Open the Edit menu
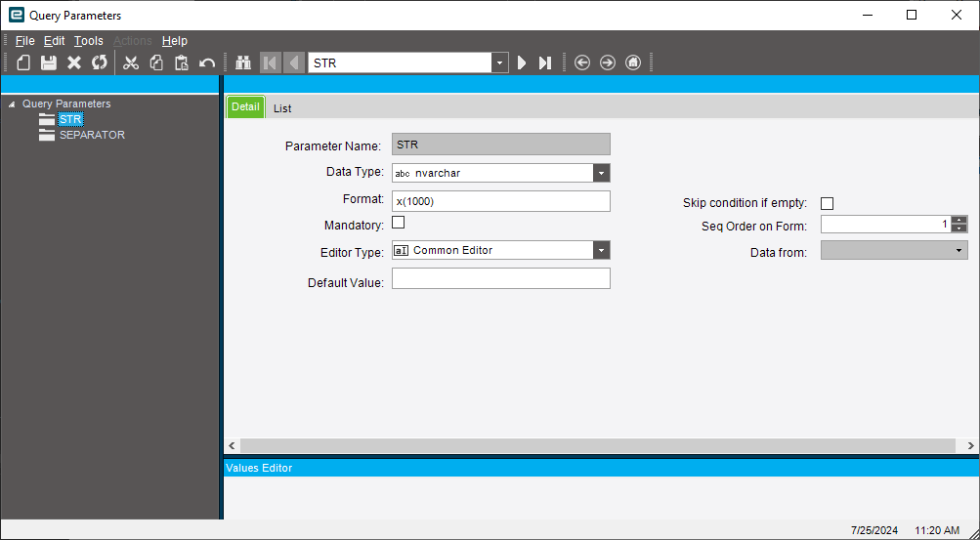Viewport: 980px width, 540px height. [55, 41]
